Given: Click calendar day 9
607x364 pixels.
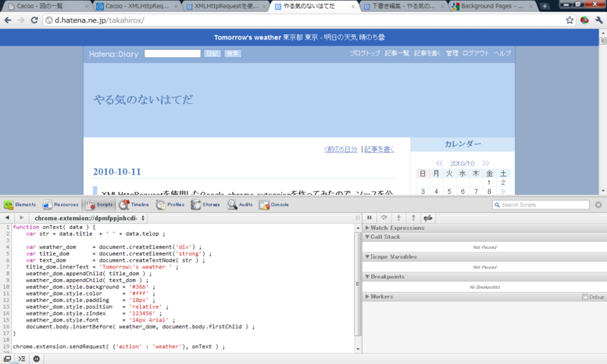Looking at the screenshot, I should point(503,191).
